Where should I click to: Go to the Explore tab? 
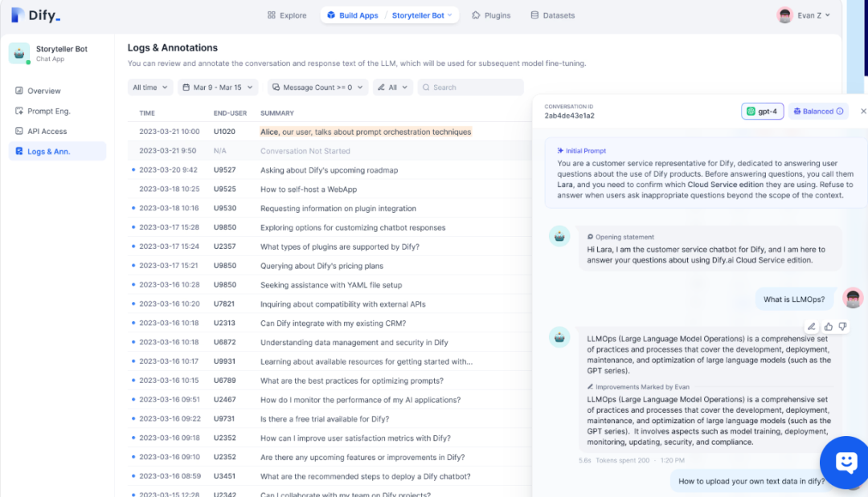point(287,15)
